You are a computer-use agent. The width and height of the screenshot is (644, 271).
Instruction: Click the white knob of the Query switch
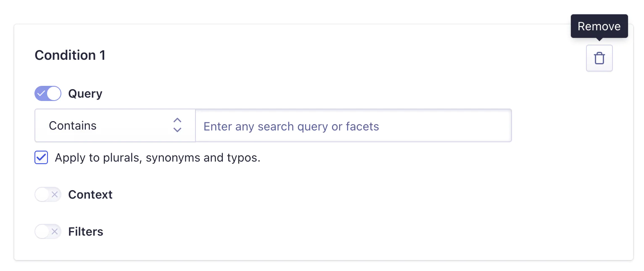click(54, 93)
